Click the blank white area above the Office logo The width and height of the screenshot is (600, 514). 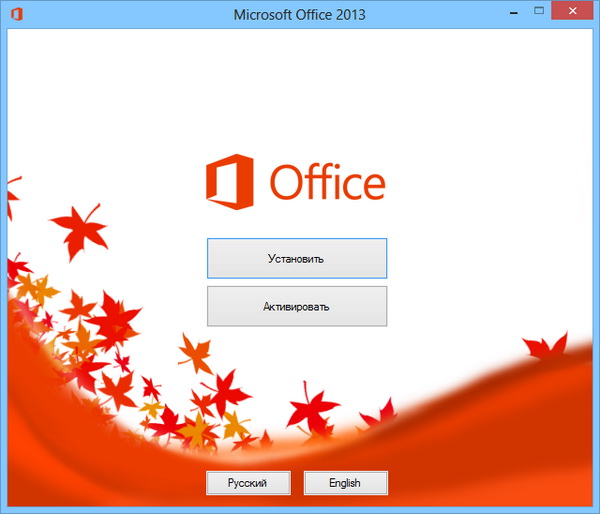coord(300,90)
